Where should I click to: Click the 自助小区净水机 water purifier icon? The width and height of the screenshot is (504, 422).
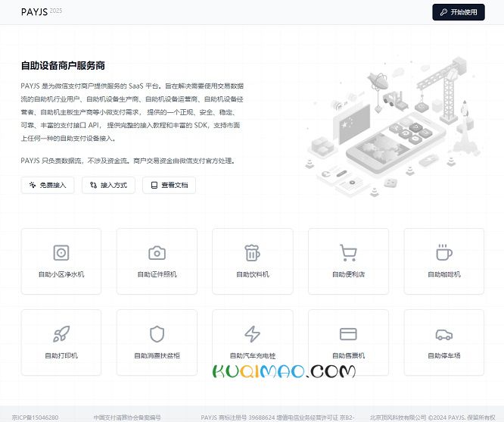(x=61, y=253)
